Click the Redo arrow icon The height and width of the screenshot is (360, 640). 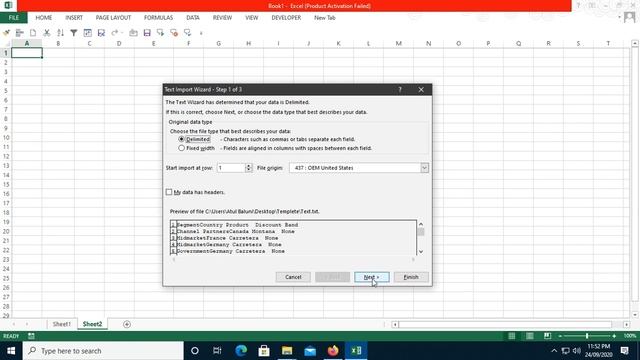click(115, 33)
